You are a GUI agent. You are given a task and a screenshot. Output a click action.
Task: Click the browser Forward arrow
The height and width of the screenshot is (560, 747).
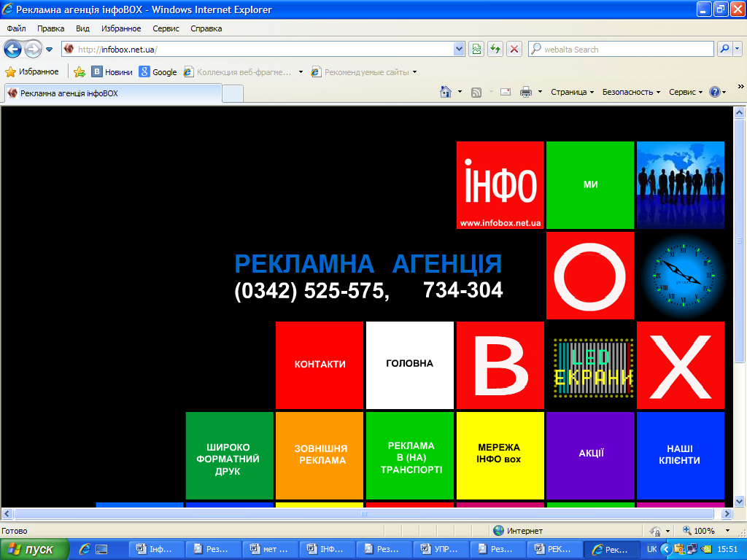point(33,49)
